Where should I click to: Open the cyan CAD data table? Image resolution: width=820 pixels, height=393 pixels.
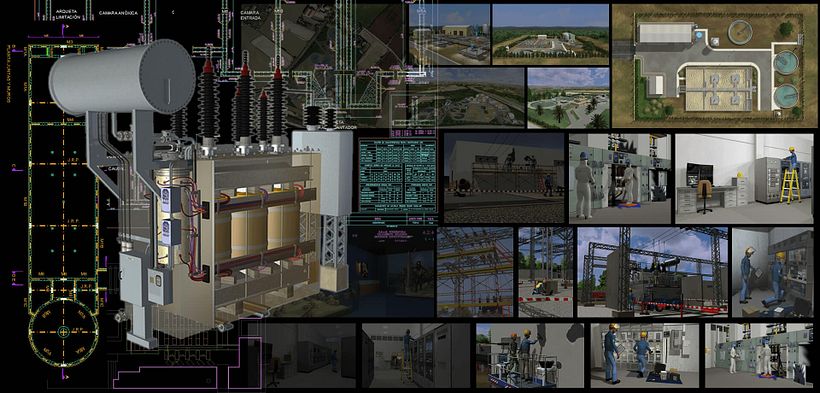coord(397,175)
